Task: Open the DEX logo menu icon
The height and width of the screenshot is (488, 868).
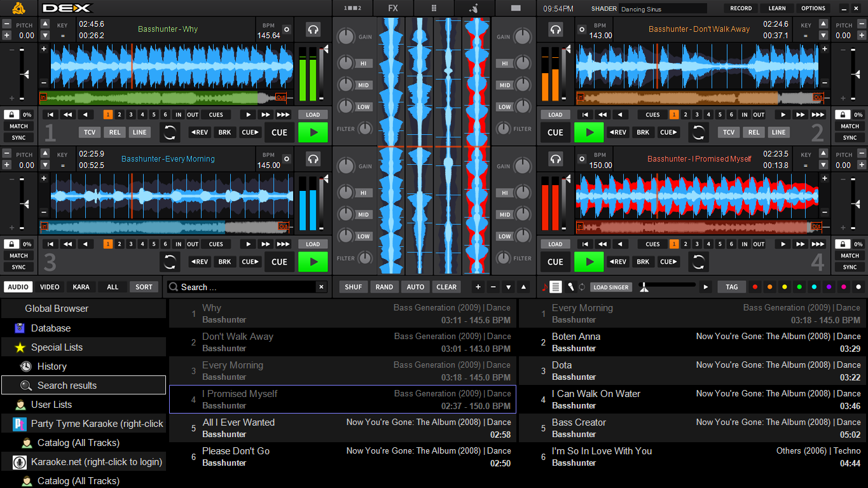Action: [x=18, y=8]
